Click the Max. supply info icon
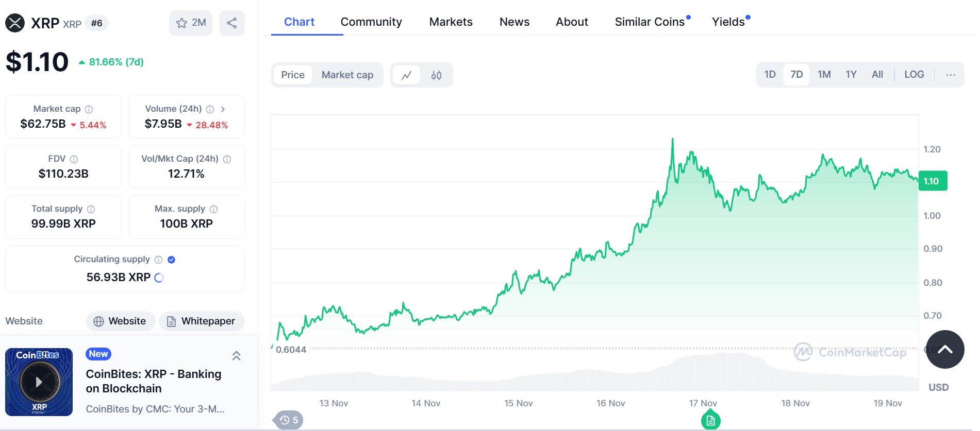 [x=213, y=209]
